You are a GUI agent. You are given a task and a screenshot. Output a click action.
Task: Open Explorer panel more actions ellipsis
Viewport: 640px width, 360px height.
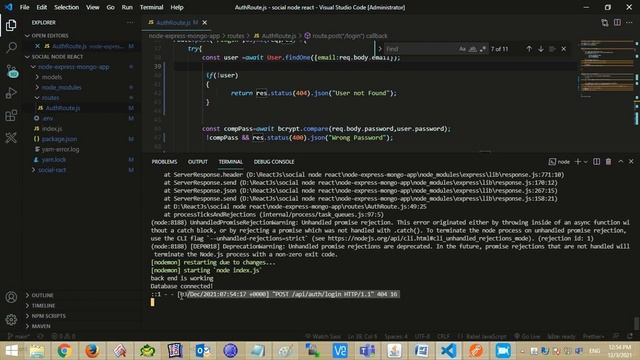130,22
